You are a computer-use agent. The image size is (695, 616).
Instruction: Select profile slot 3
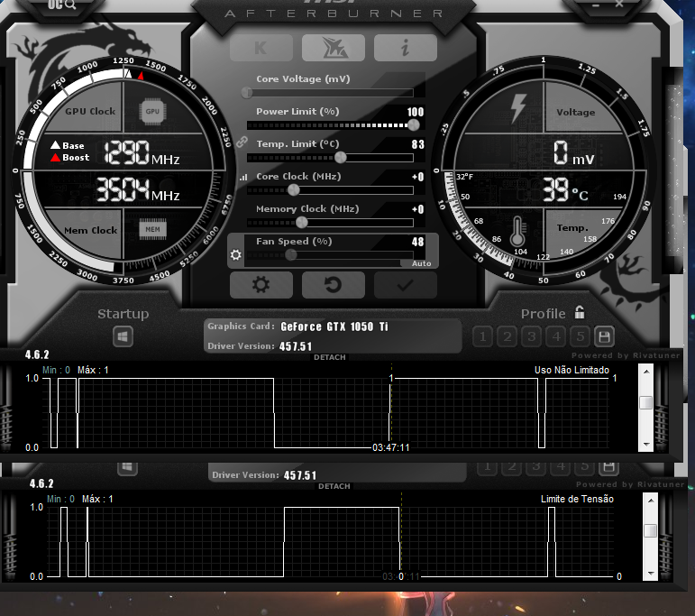(x=532, y=337)
